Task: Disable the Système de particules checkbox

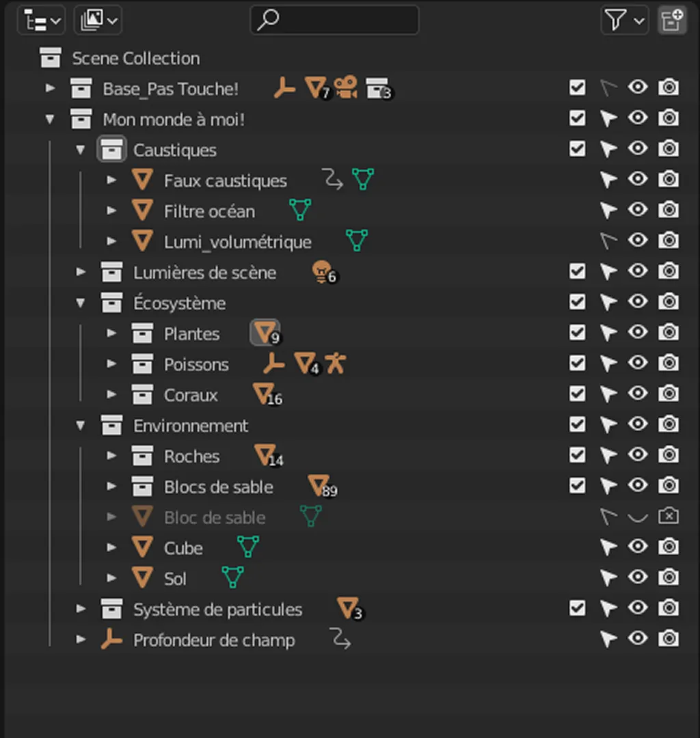Action: pyautogui.click(x=577, y=608)
